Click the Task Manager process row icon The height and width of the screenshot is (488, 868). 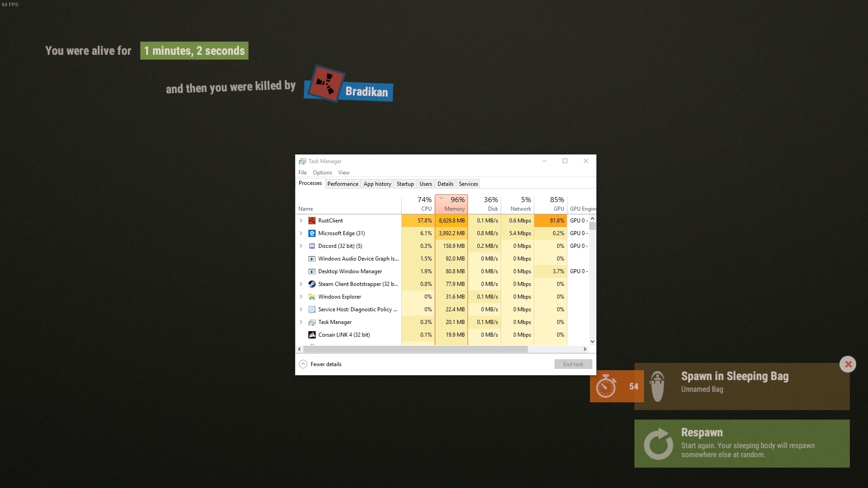point(312,322)
